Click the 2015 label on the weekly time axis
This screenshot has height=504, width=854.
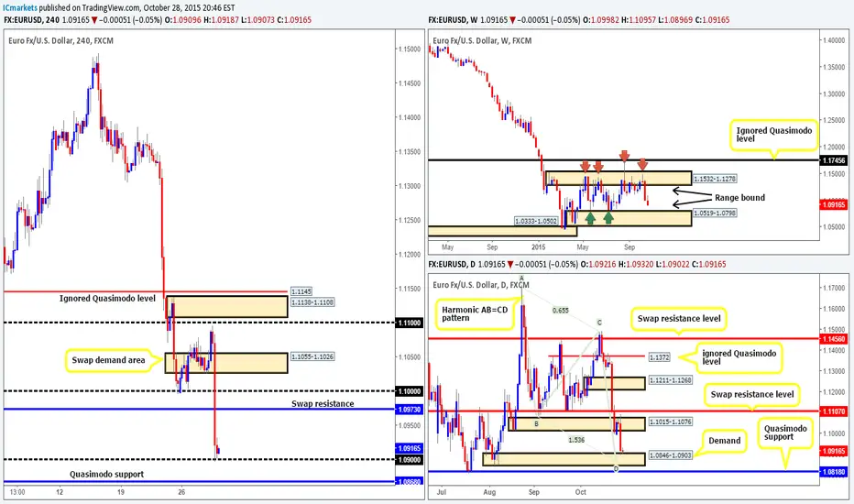[538, 247]
